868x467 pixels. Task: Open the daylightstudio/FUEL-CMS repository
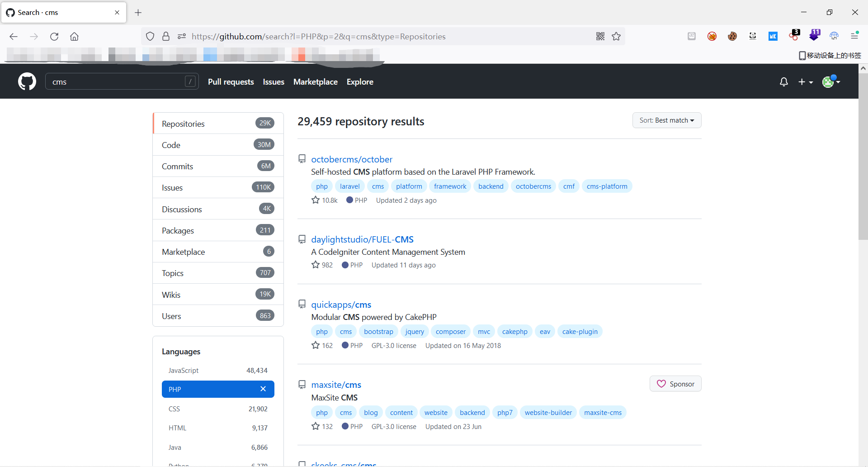[x=362, y=239]
